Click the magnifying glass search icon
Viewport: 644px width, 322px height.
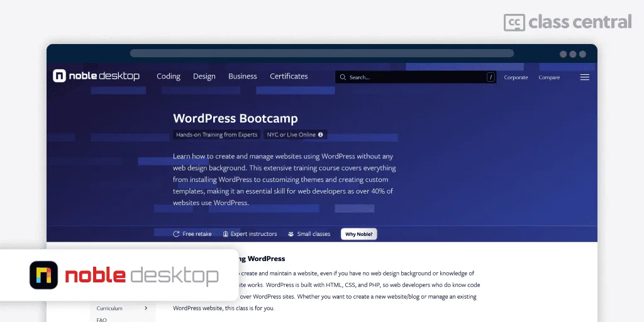[343, 77]
